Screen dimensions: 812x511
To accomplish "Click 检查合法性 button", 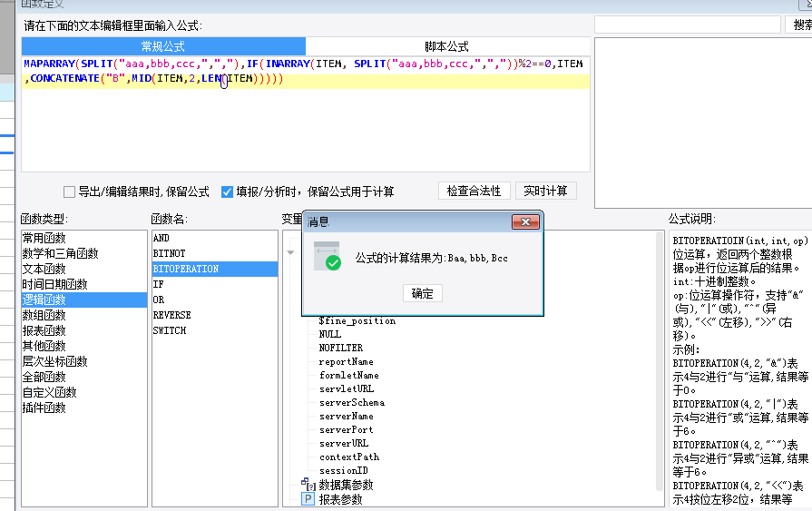I will pyautogui.click(x=474, y=191).
